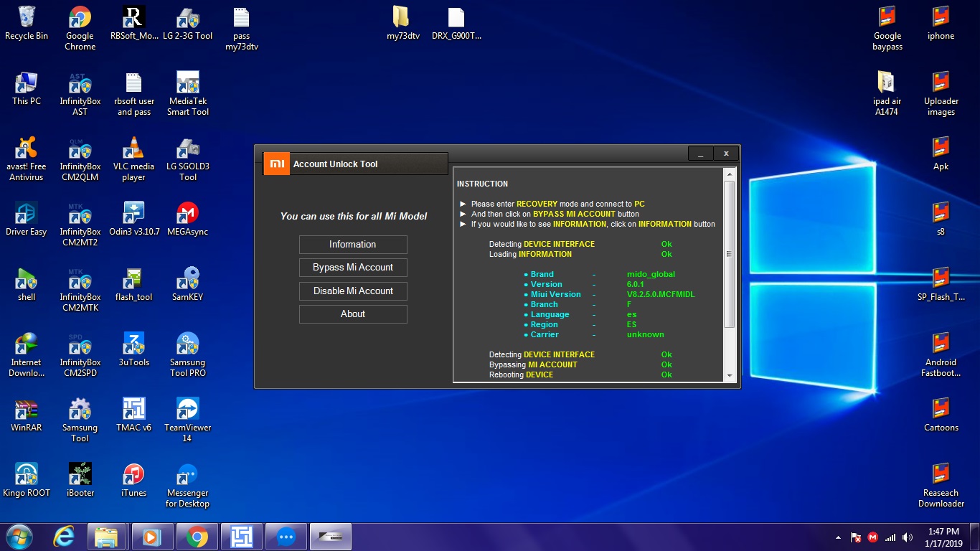Select the SamKEY desktop shortcut
Viewport: 980px width, 551px height.
[x=188, y=284]
